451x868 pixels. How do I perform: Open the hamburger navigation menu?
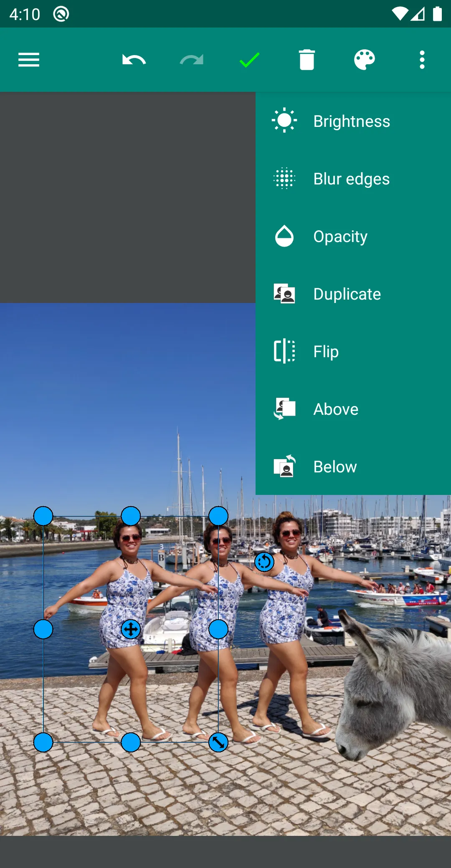tap(29, 60)
